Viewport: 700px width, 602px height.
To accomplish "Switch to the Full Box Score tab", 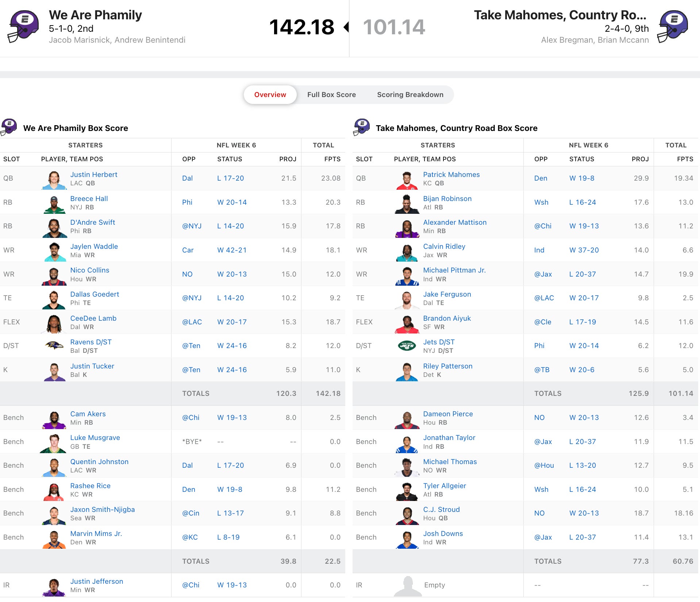I will [x=331, y=94].
